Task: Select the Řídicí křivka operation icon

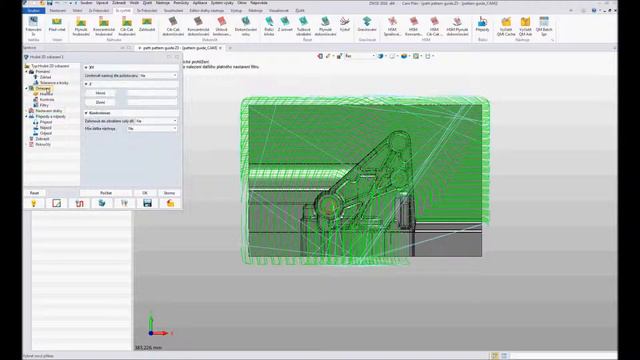Action: pyautogui.click(x=269, y=27)
